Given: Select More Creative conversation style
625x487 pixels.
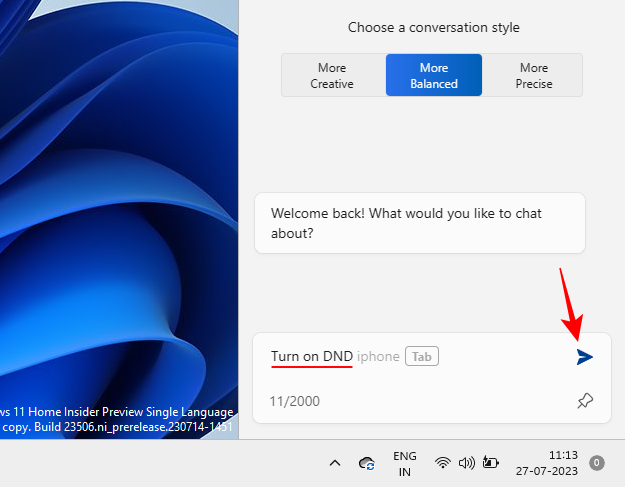Looking at the screenshot, I should pos(332,76).
